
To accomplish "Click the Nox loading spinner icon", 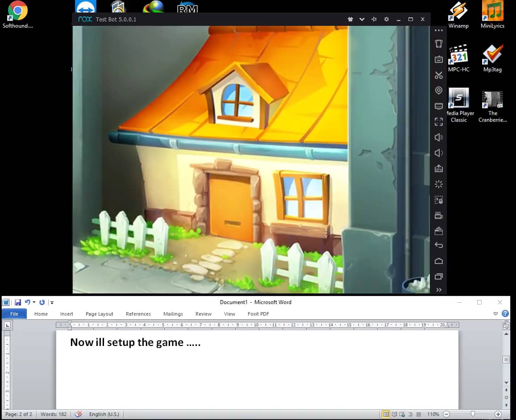I will click(x=438, y=184).
